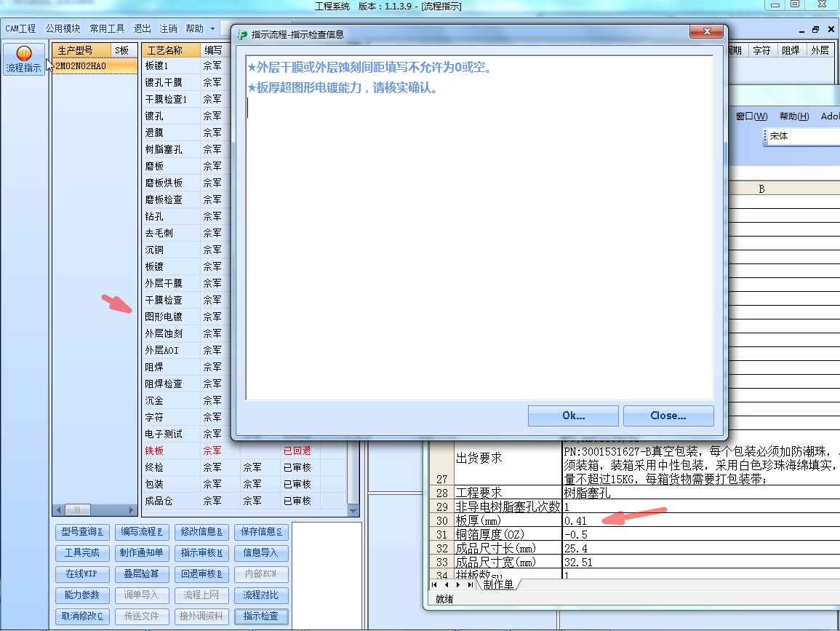Open 窗口(W) menu in background window

coord(751,116)
